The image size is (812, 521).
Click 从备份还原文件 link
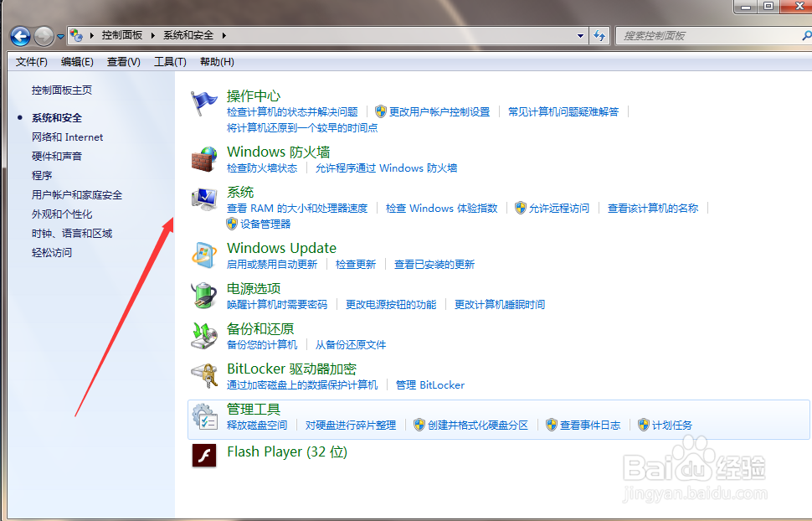coord(351,345)
